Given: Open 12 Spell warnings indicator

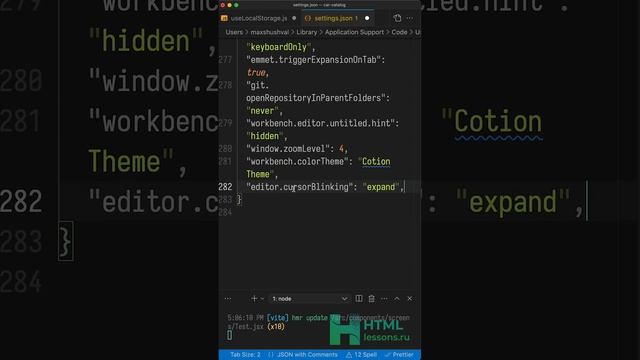Looking at the screenshot, I should point(361,355).
